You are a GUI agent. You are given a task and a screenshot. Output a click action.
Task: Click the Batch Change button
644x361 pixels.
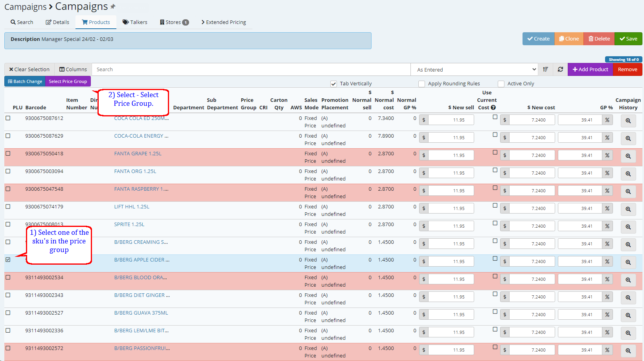click(x=25, y=81)
